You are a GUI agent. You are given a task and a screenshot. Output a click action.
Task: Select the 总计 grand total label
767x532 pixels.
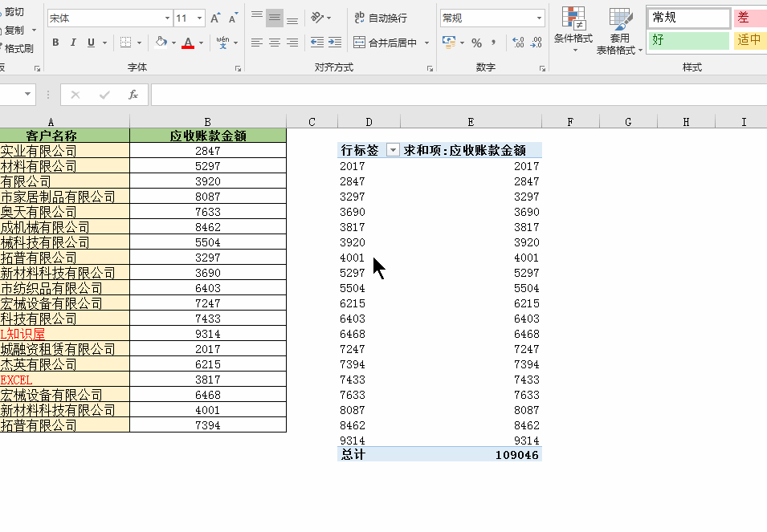click(x=353, y=454)
